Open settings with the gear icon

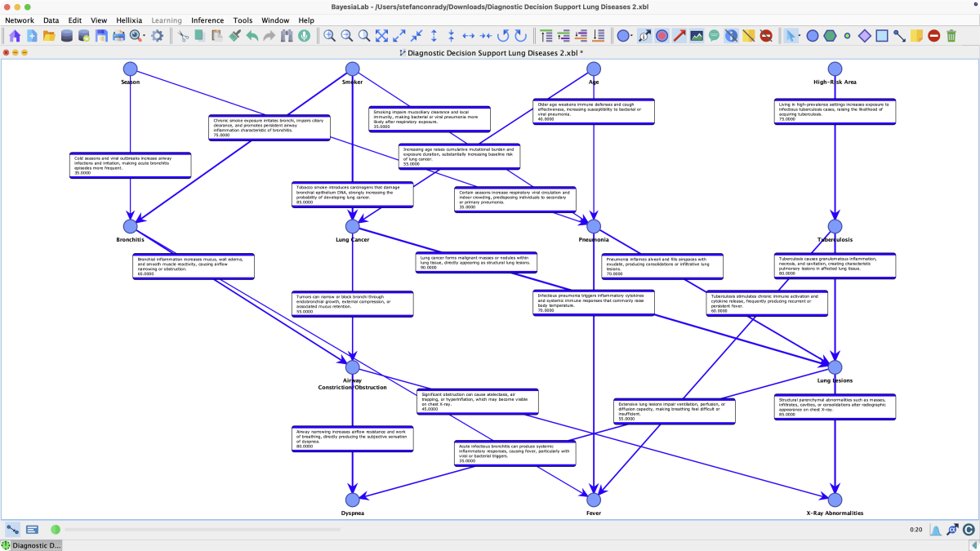[x=157, y=36]
